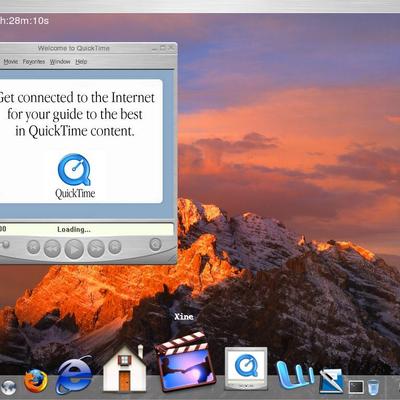Open QuickTime Player dock icon
Image resolution: width=400 pixels, height=400 pixels.
(246, 368)
